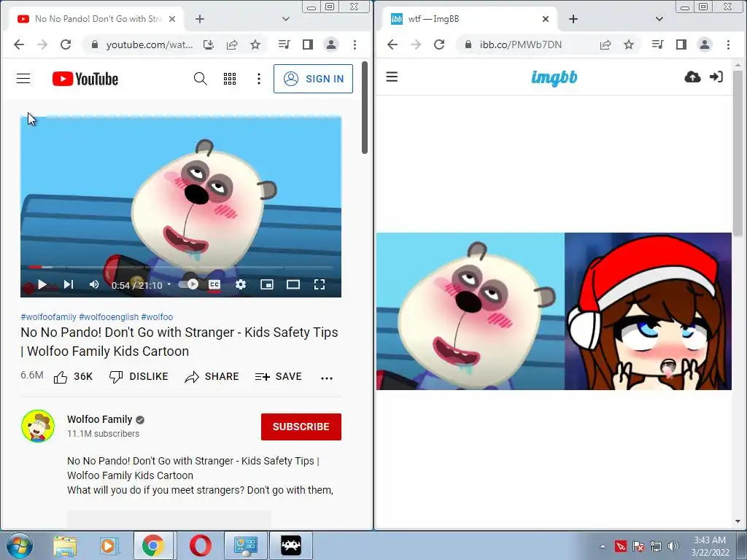Expand tab search chevron in ImgBB window
The image size is (747, 560).
pos(659,19)
